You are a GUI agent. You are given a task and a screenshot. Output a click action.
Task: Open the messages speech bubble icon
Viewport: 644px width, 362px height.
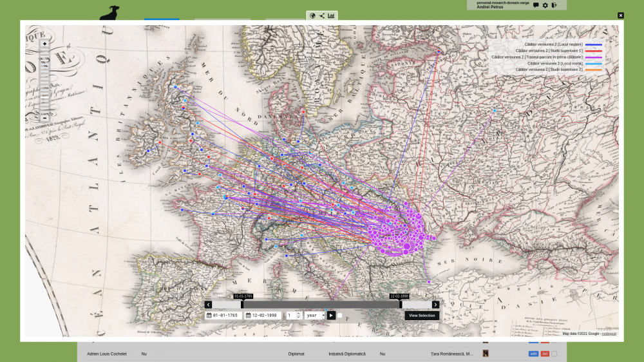(x=536, y=5)
